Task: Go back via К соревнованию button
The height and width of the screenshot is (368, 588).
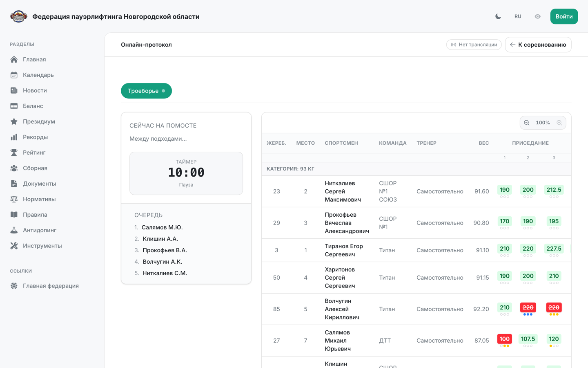Action: (538, 45)
